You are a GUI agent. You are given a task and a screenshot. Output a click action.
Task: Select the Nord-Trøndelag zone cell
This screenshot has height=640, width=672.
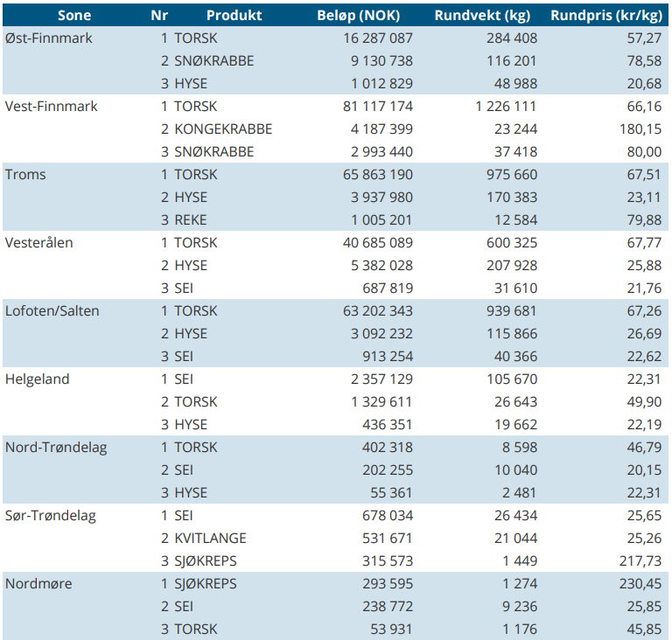click(55, 448)
